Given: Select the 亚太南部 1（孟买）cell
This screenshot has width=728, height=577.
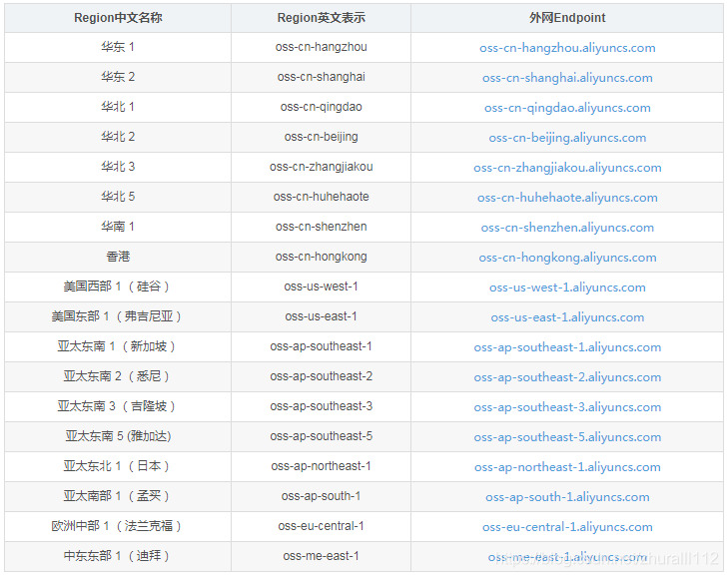Looking at the screenshot, I should pos(118,496).
